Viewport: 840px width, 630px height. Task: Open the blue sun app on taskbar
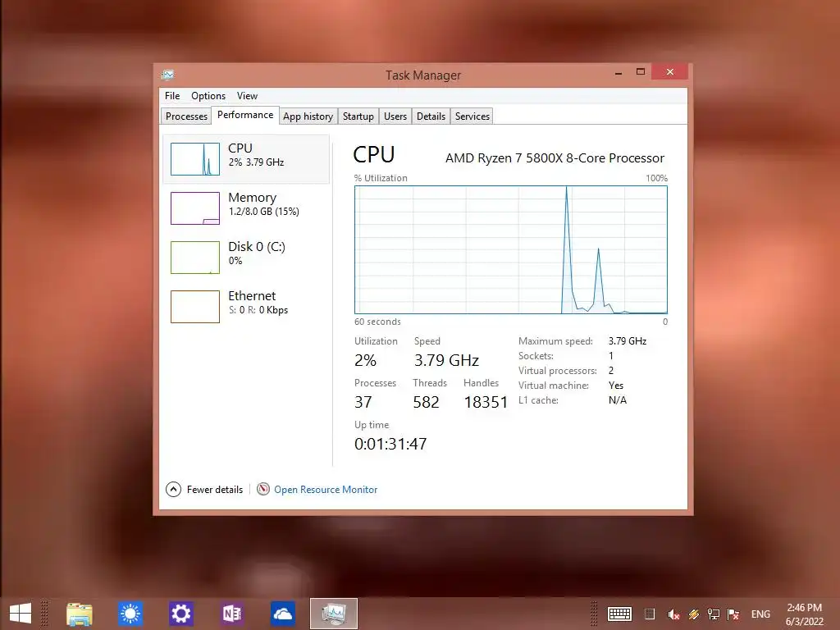click(x=130, y=614)
